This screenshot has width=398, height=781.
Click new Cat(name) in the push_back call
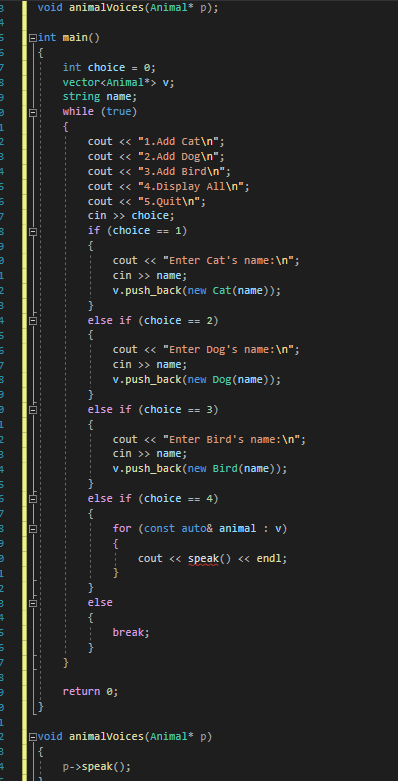point(228,290)
